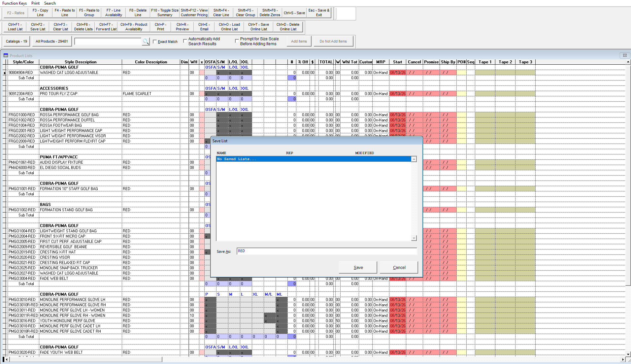Image resolution: width=631 pixels, height=364 pixels.
Task: Select PMGO3016-RED style cell
Action: [x=23, y=321]
